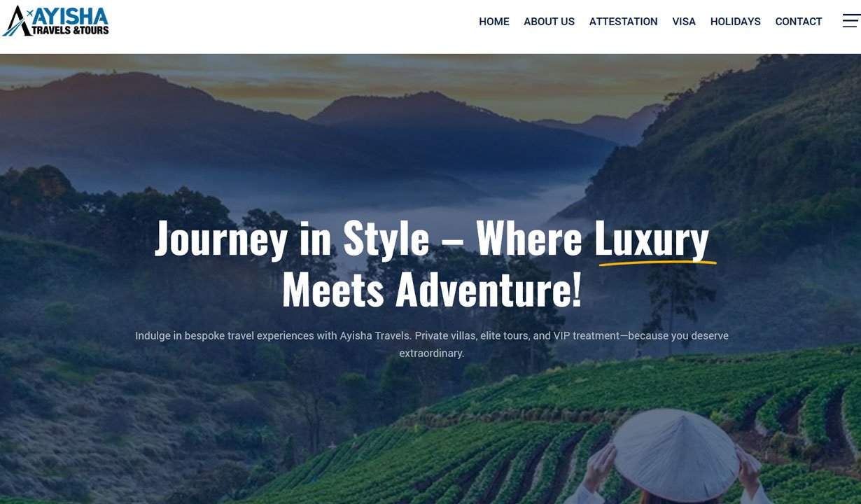Open the CONTACT page link
This screenshot has width=861, height=504.
[799, 22]
